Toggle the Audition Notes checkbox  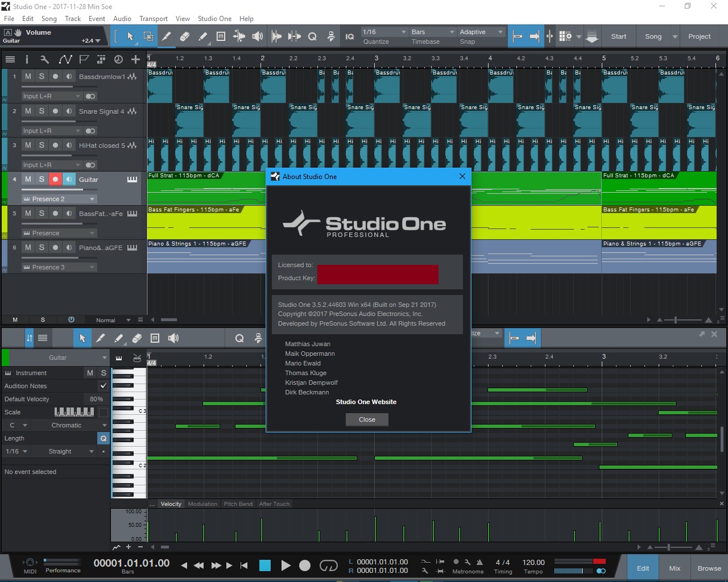pyautogui.click(x=104, y=386)
